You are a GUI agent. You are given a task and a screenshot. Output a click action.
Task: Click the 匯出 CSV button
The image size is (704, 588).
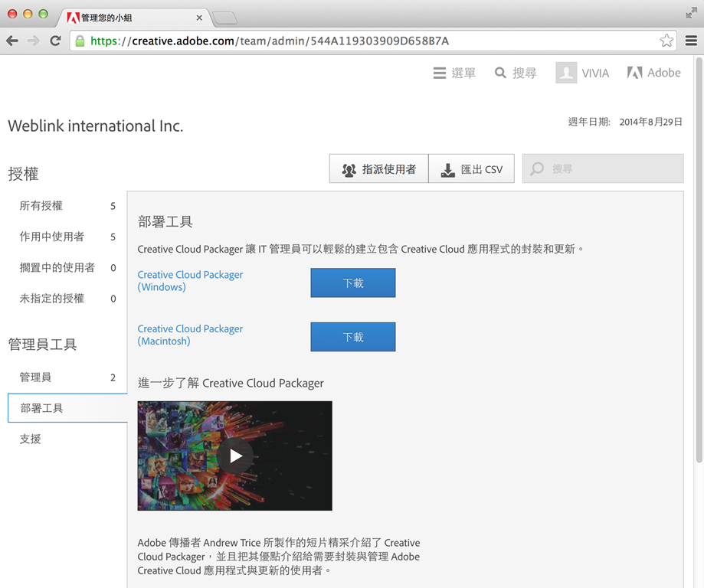pyautogui.click(x=471, y=168)
